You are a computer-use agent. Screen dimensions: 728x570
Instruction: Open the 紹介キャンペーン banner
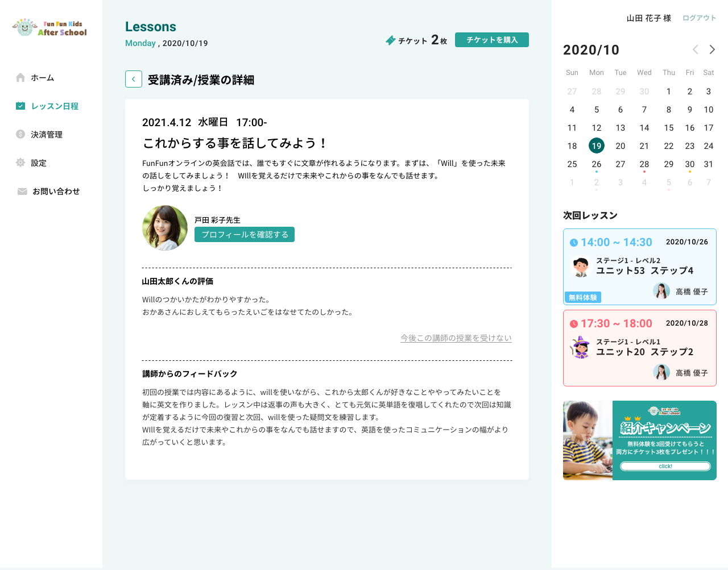(639, 440)
